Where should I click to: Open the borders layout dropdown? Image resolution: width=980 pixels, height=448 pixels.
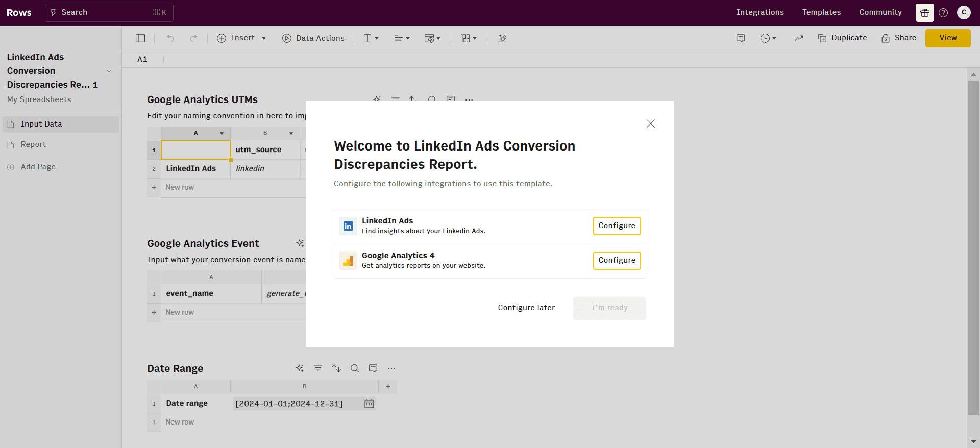point(469,38)
